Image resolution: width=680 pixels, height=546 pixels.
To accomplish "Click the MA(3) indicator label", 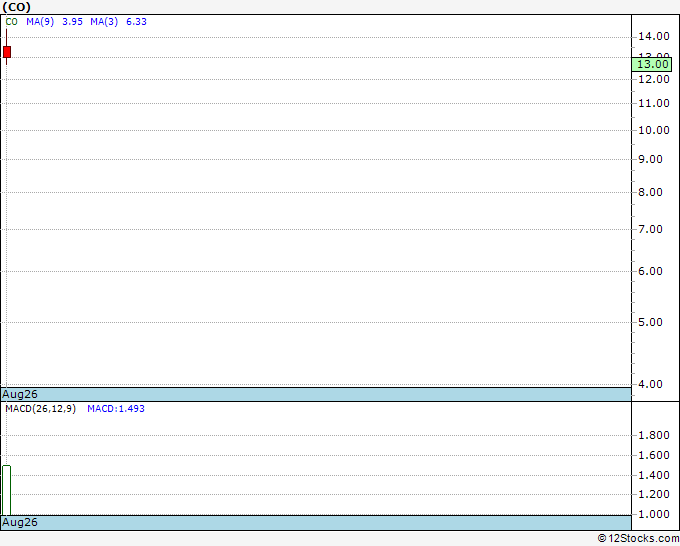I will [x=104, y=22].
